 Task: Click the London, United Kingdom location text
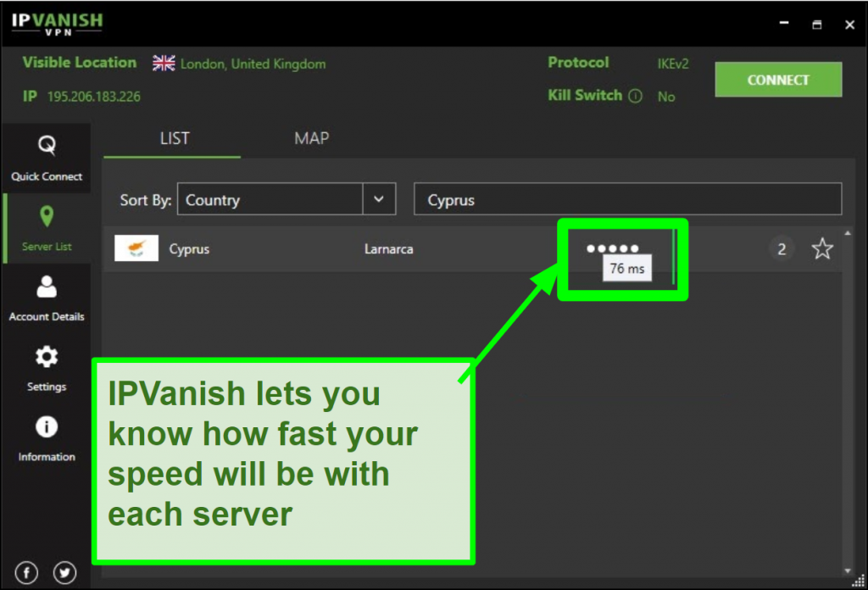click(x=253, y=64)
